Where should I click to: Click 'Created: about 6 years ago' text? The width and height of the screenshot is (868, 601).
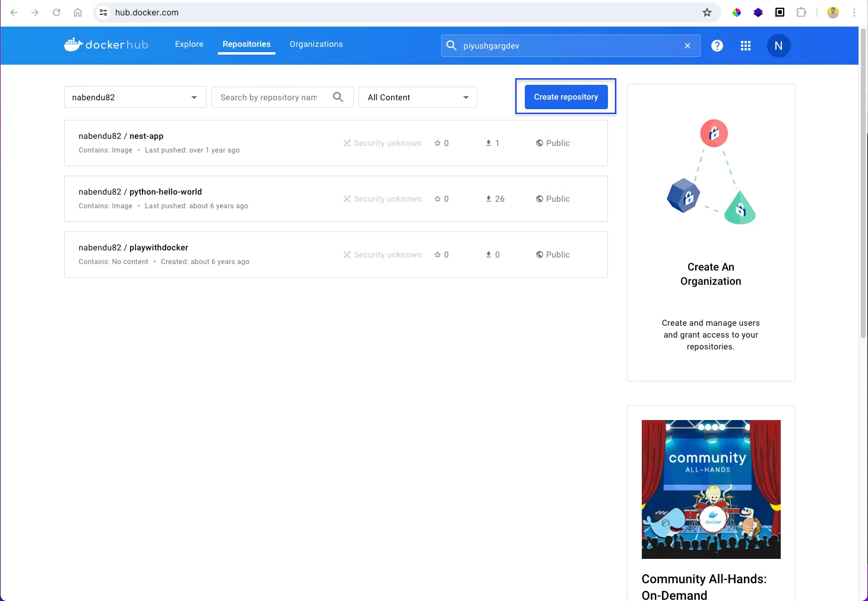(x=205, y=262)
